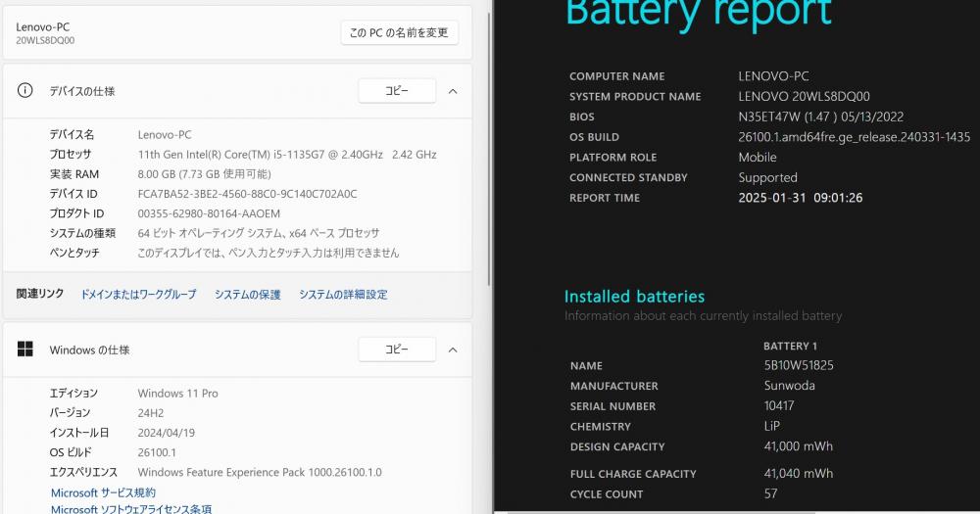
Task: Click the Windows logo icon beside Windows の仕様
Action: tap(25, 350)
